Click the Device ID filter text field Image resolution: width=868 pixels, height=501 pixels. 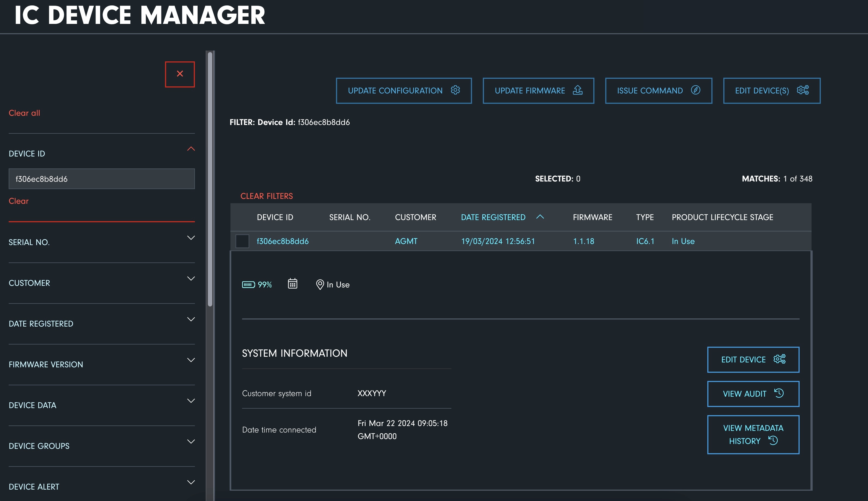coord(102,179)
